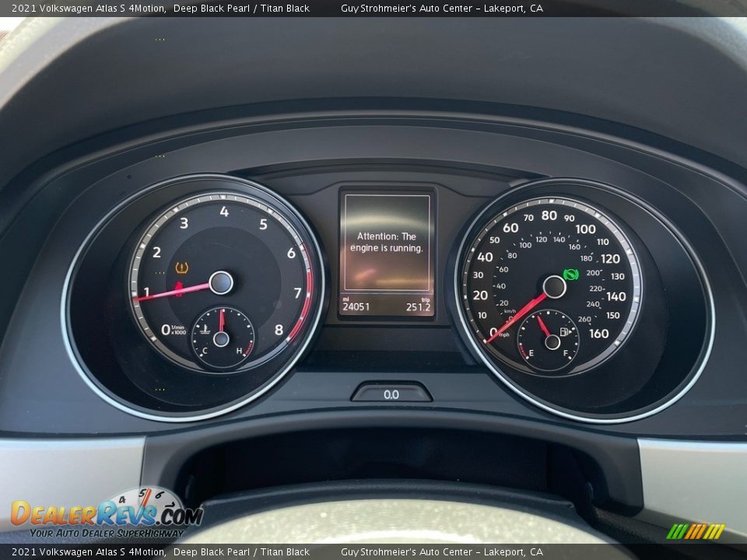The height and width of the screenshot is (560, 747).
Task: Tap the 'mph' unit label on the speedometer
Action: pos(504,334)
